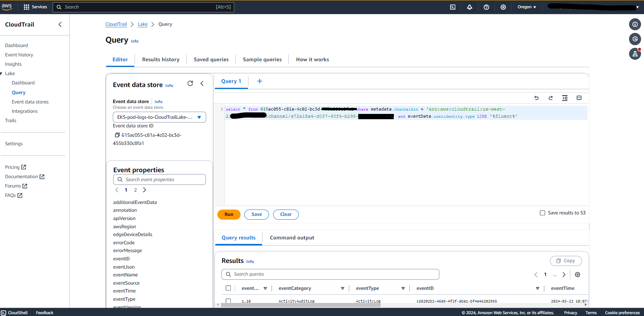Add a new query tab
The height and width of the screenshot is (316, 644).
coord(260,81)
